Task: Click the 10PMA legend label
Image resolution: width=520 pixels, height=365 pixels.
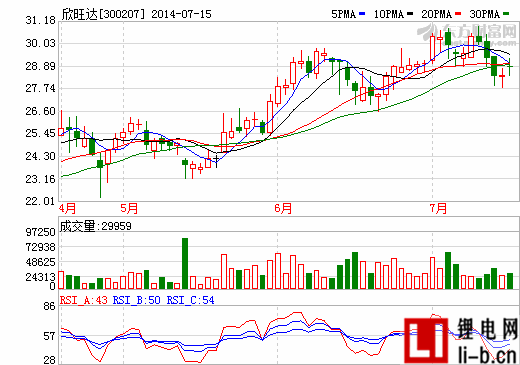Action: (x=389, y=14)
